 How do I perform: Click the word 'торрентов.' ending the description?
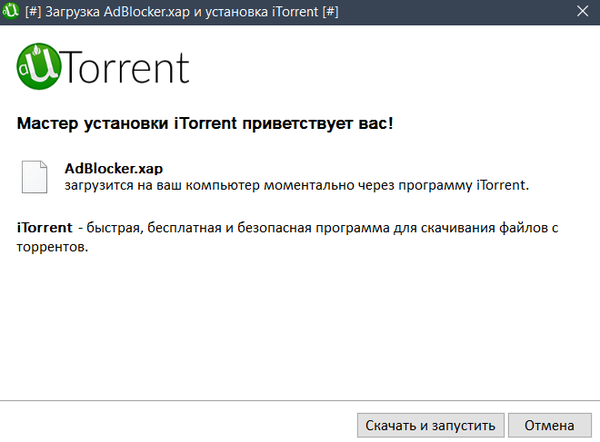pos(52,247)
